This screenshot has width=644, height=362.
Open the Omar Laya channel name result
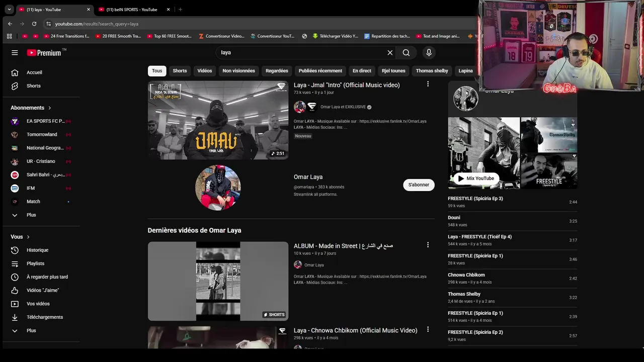click(308, 177)
